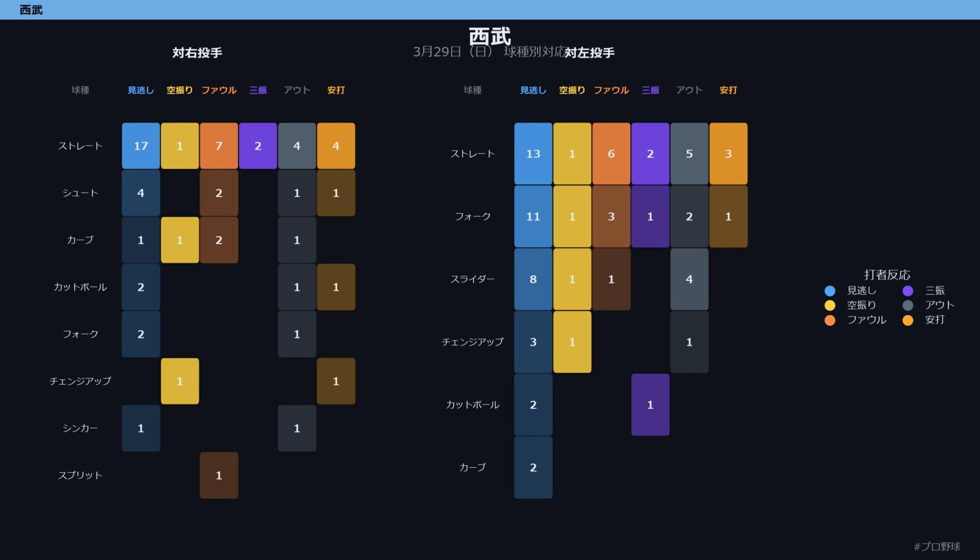Click the ファウル column header in 対左投手

tap(611, 90)
